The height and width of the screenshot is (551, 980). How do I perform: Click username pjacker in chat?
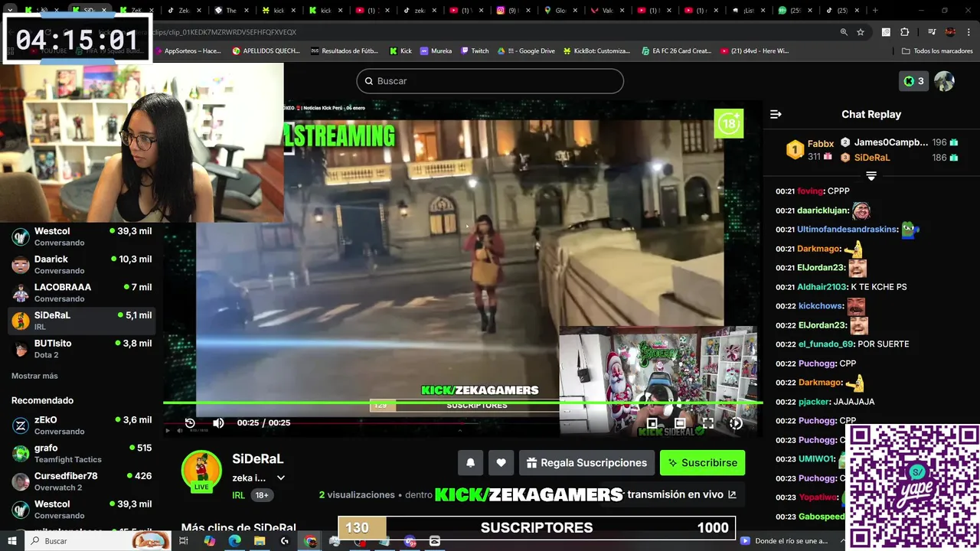point(814,402)
